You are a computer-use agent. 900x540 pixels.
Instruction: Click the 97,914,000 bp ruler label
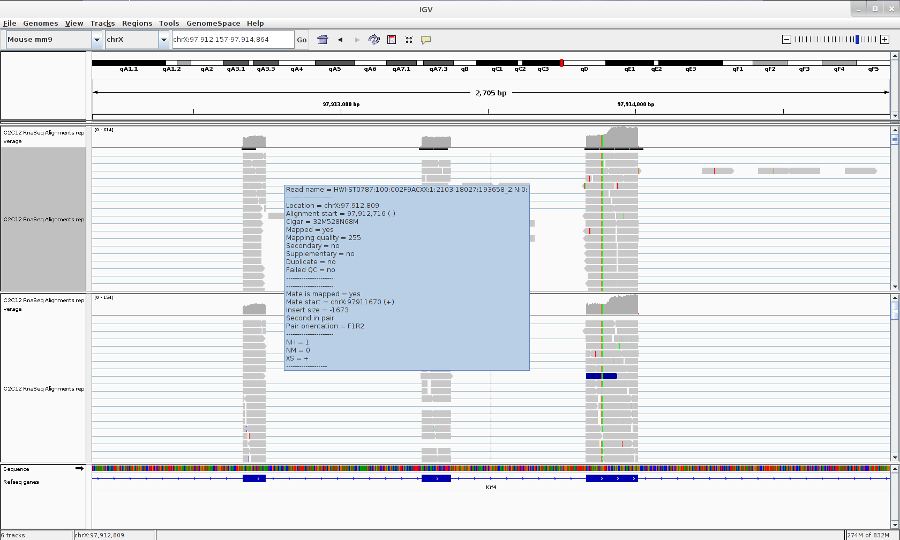click(x=635, y=104)
